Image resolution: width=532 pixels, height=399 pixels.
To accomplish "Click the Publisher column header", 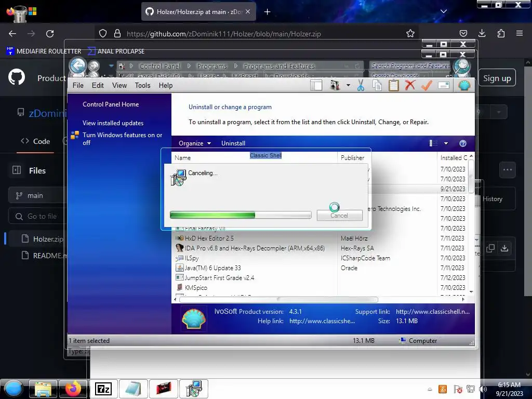I will 353,158.
